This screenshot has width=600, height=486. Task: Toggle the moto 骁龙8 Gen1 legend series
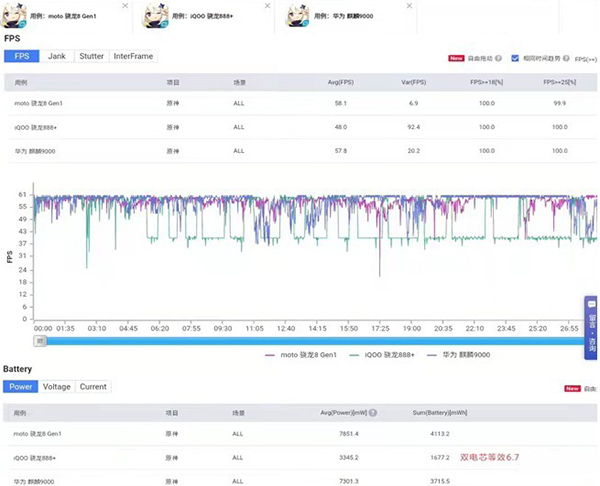(x=297, y=354)
